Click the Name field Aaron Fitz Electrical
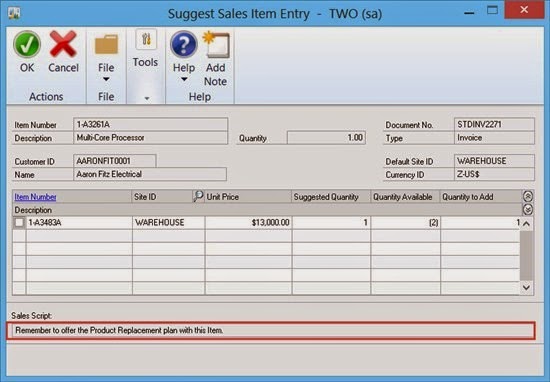550x382 pixels. 150,174
